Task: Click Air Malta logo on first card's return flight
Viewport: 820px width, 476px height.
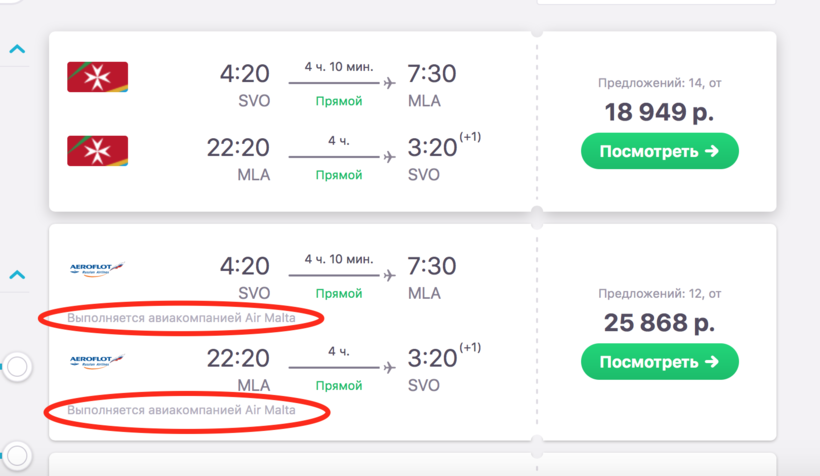Action: 97,150
